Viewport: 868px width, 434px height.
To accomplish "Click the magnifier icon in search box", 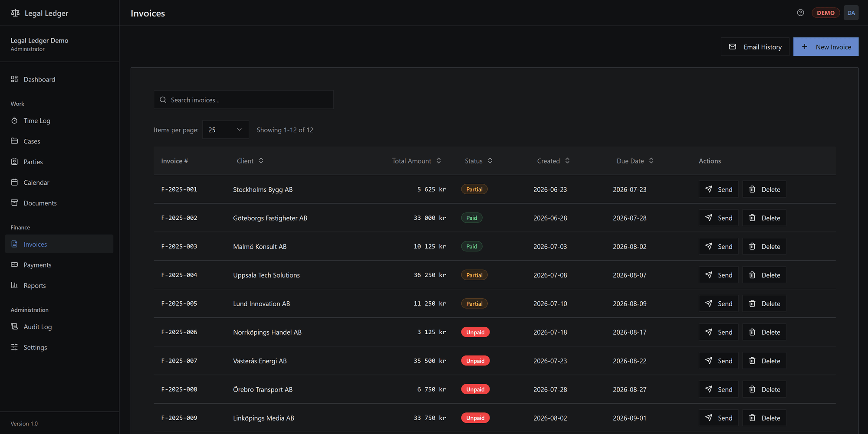I will (x=163, y=100).
